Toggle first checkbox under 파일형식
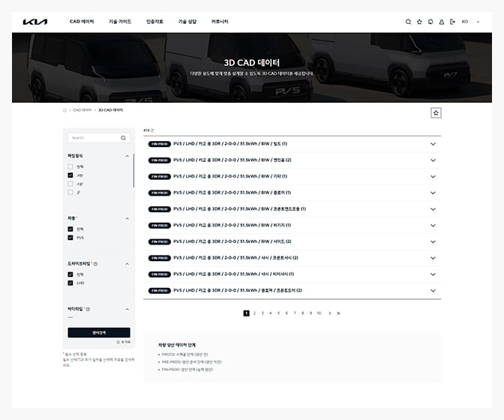The width and height of the screenshot is (504, 420). coord(70,166)
